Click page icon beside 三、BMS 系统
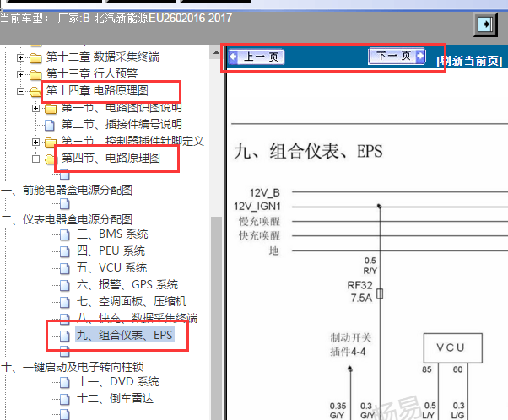508x420 pixels. [x=65, y=234]
